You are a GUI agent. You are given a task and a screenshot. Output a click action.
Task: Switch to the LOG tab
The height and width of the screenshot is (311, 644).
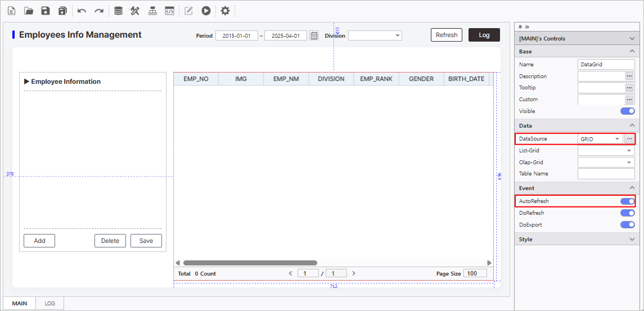(x=49, y=303)
